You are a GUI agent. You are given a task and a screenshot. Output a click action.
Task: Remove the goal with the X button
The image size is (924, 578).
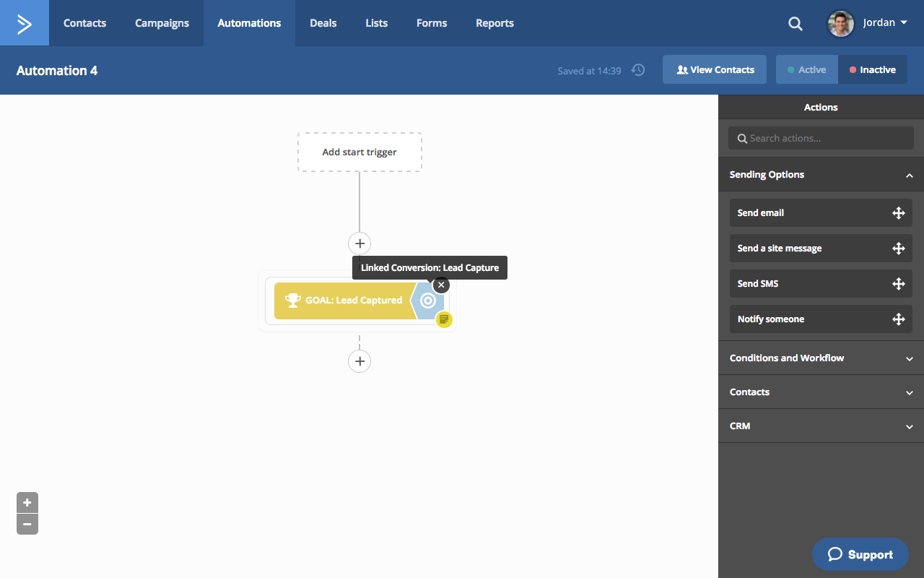[441, 285]
